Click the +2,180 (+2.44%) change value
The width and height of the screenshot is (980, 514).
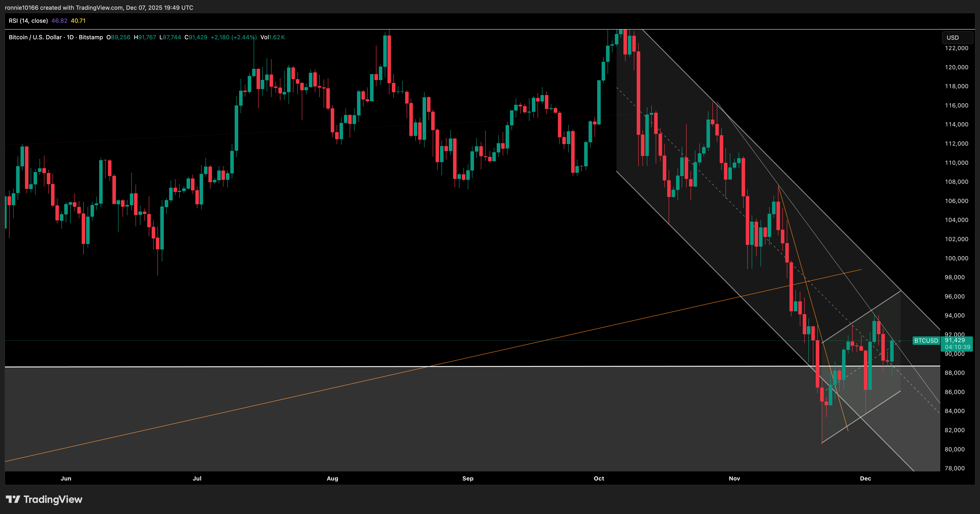click(234, 37)
